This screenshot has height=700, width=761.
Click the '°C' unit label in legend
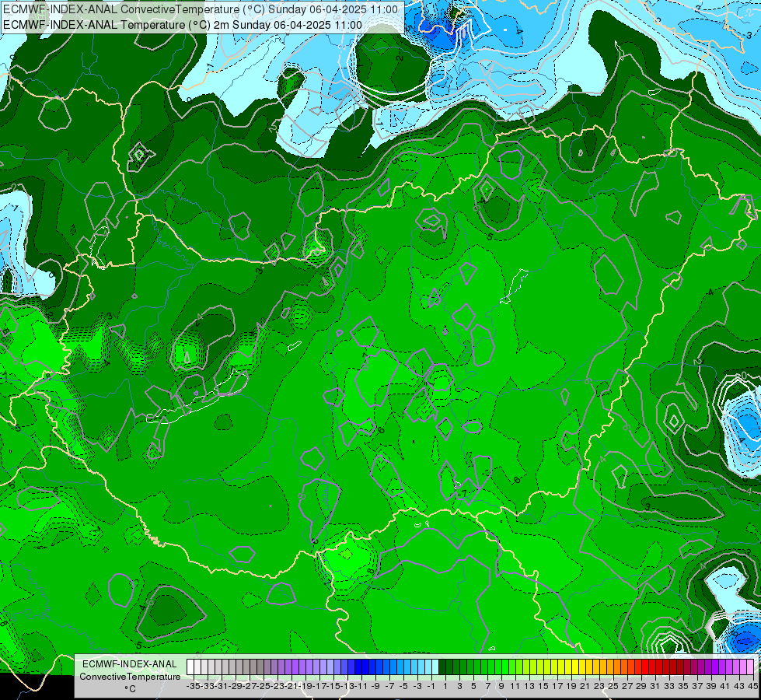(x=130, y=689)
